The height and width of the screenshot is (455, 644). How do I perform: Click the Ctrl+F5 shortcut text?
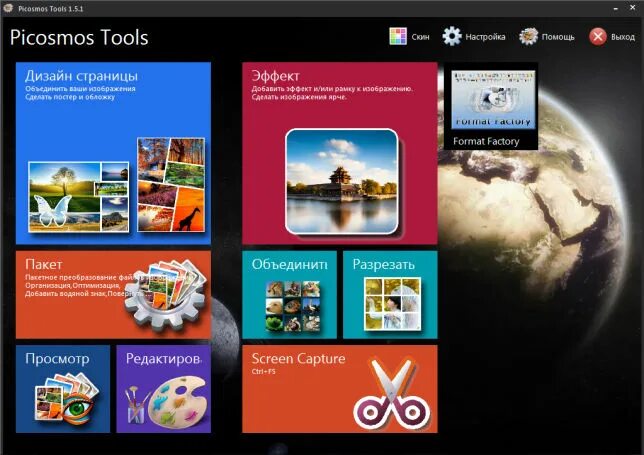point(264,372)
